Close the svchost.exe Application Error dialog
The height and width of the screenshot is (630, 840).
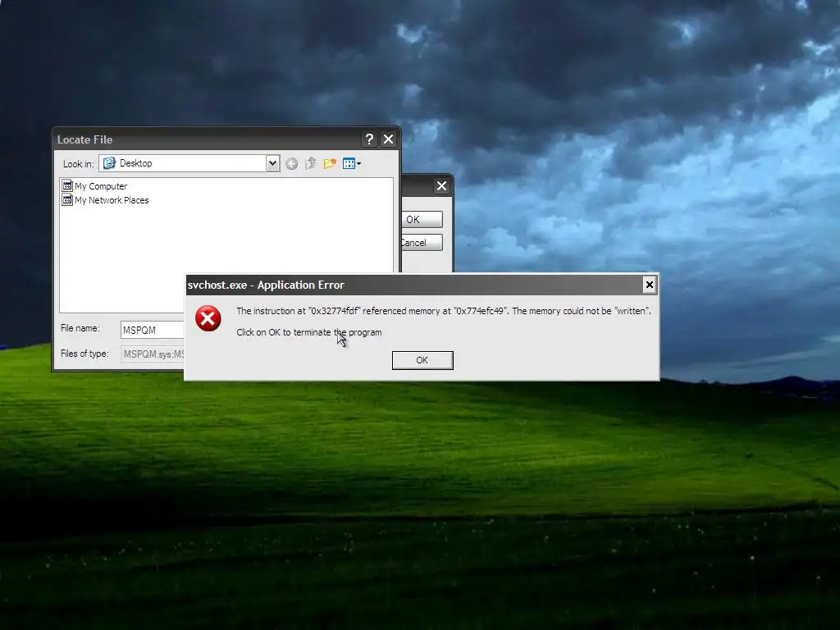point(650,285)
